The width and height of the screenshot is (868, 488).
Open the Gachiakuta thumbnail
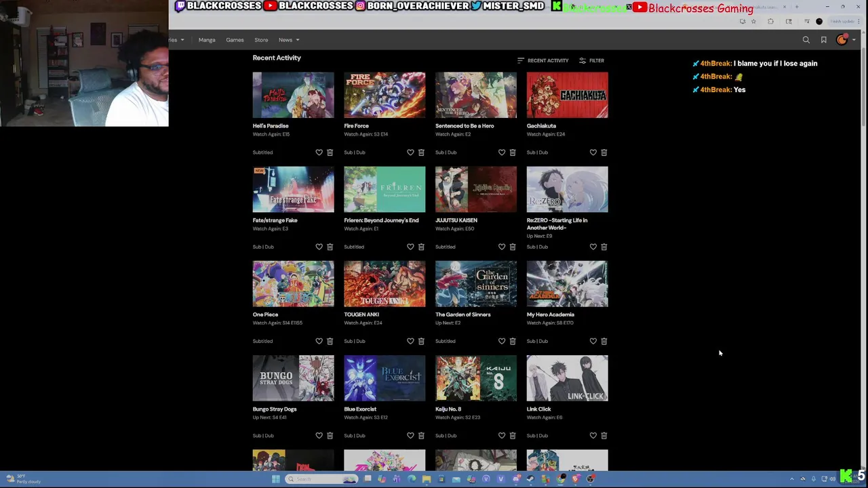(568, 95)
